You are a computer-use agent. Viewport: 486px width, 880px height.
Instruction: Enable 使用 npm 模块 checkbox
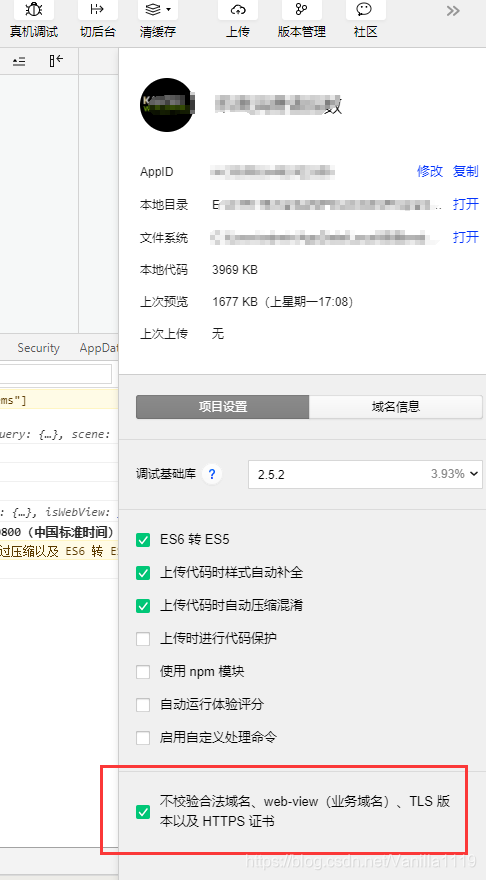click(143, 672)
